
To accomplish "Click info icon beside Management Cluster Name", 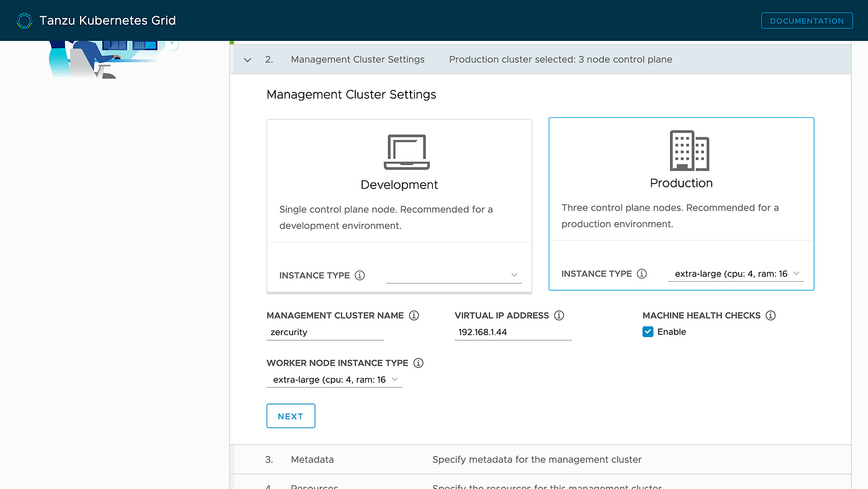I will tap(414, 315).
